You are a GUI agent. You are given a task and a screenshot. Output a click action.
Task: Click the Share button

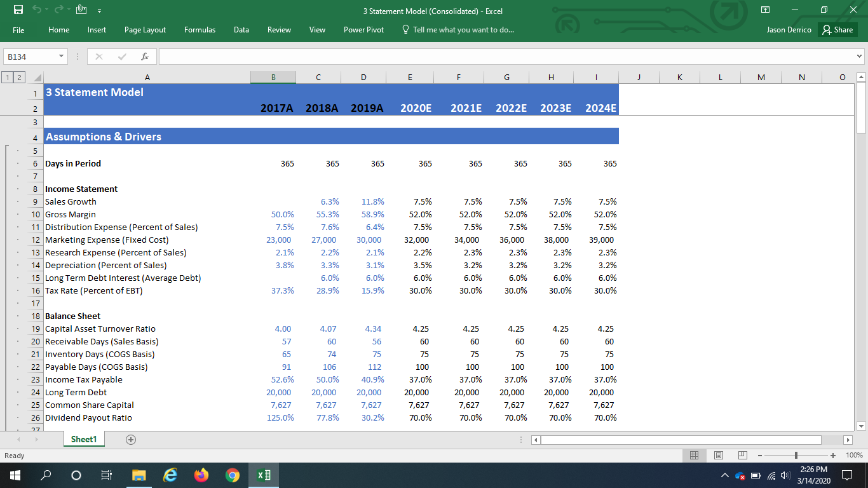point(837,30)
